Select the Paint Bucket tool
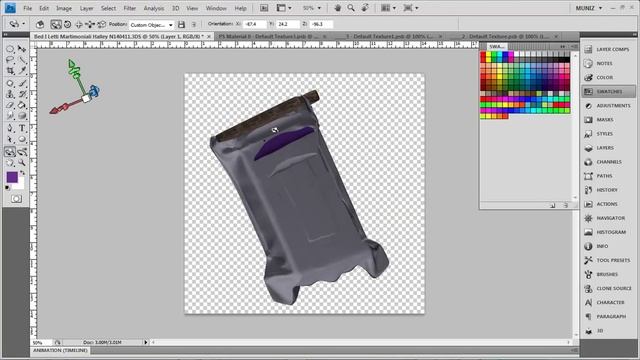The width and height of the screenshot is (640, 360). point(22,105)
